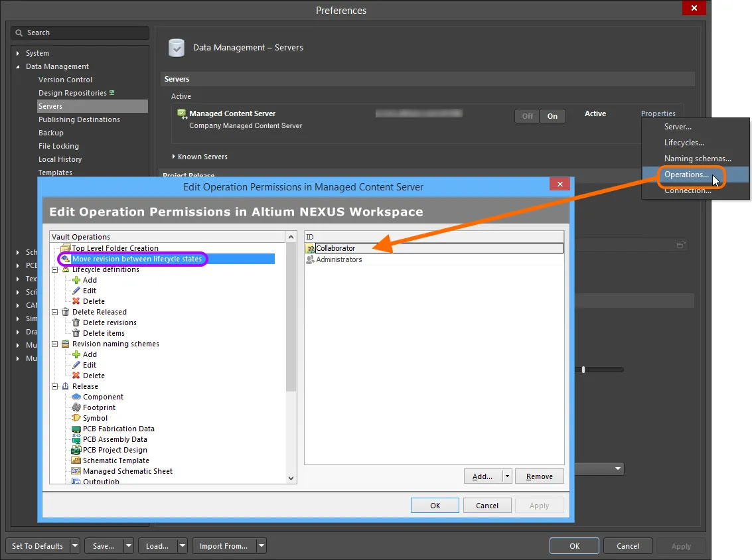Click the green plus Add icon under Revision naming schemes
Screen dimensions: 752x560
point(76,354)
